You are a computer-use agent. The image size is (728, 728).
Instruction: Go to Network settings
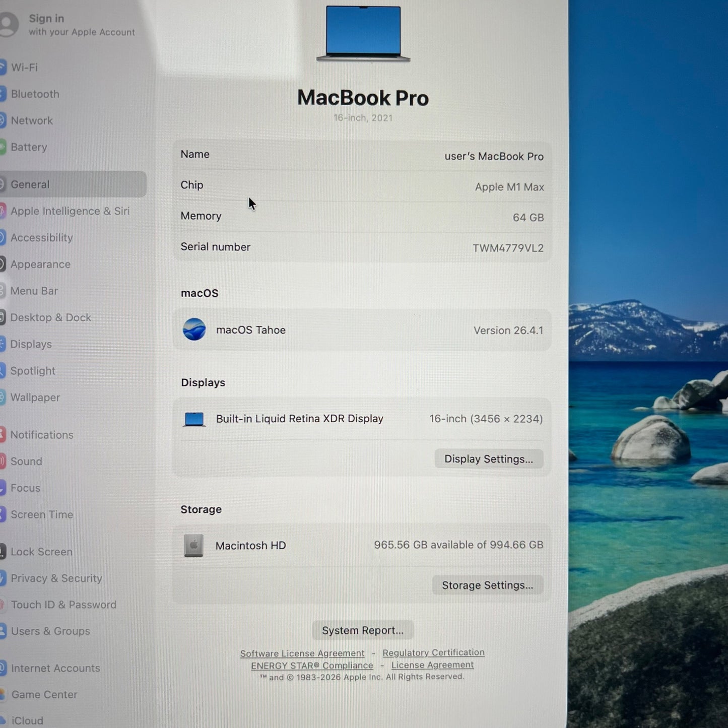pyautogui.click(x=31, y=121)
